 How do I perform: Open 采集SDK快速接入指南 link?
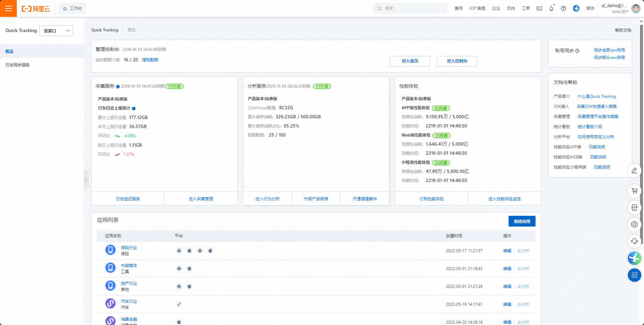597,107
